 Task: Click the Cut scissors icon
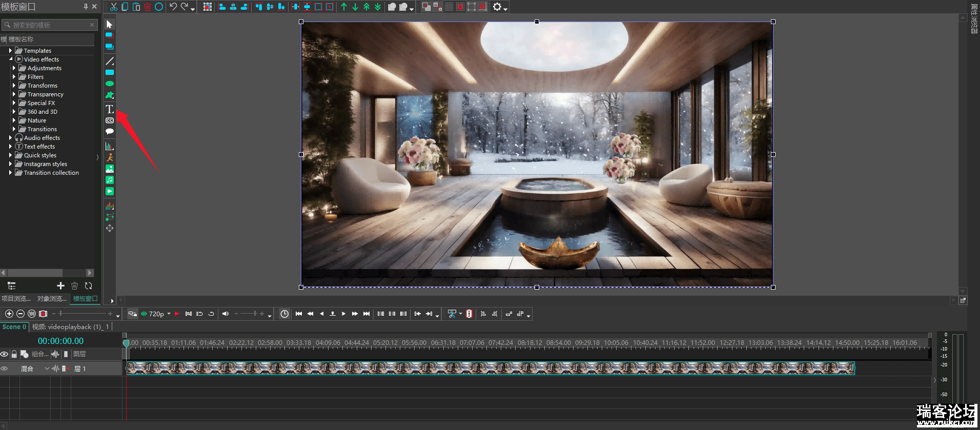click(x=114, y=7)
